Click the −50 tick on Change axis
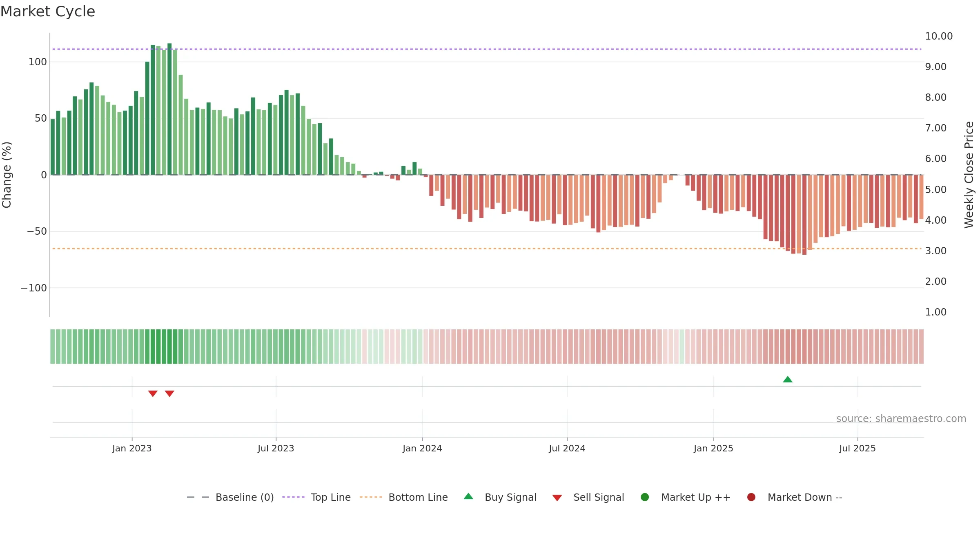 (x=37, y=231)
